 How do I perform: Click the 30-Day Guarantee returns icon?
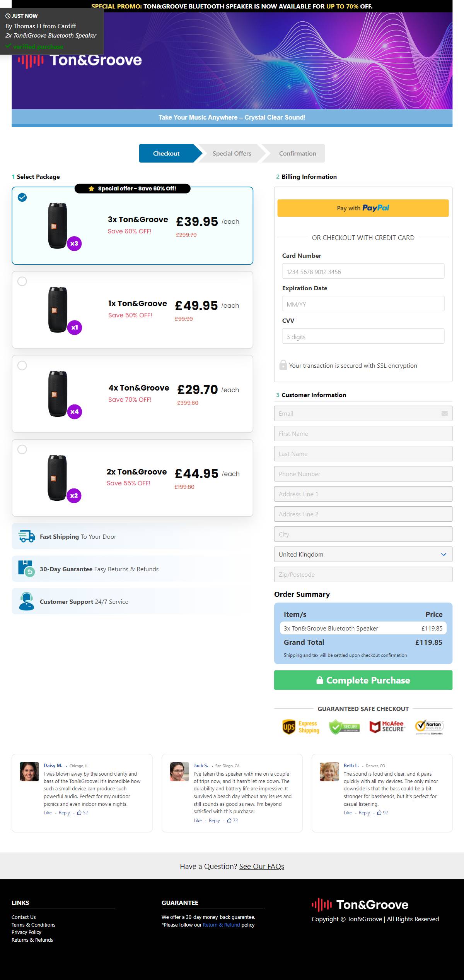click(26, 569)
